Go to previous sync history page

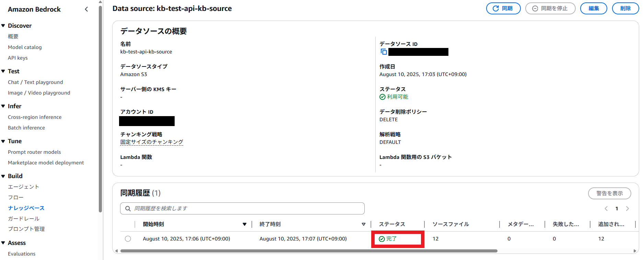point(606,208)
